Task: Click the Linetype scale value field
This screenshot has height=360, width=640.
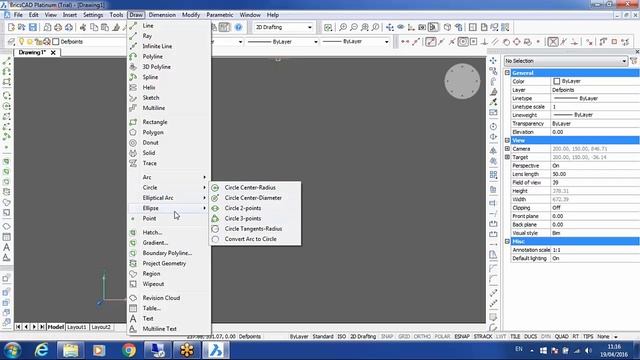Action: click(595, 107)
